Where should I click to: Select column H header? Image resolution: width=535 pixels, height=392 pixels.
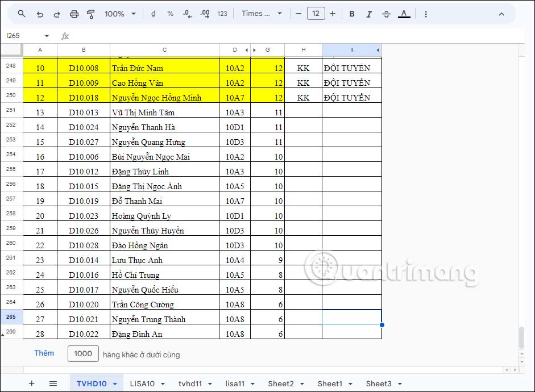coord(304,50)
